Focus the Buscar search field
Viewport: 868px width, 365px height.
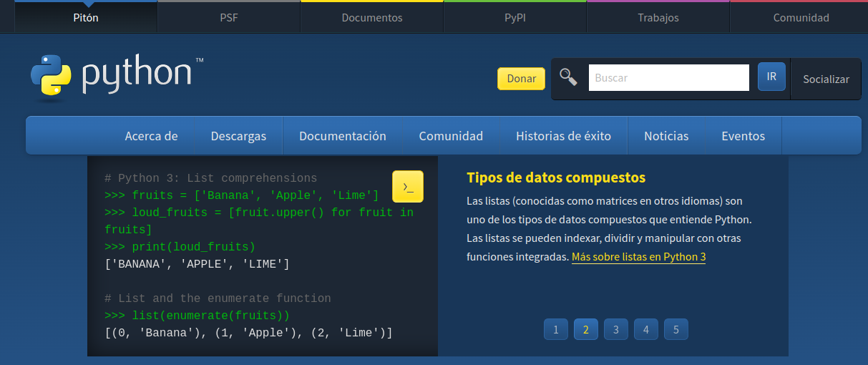click(x=668, y=77)
